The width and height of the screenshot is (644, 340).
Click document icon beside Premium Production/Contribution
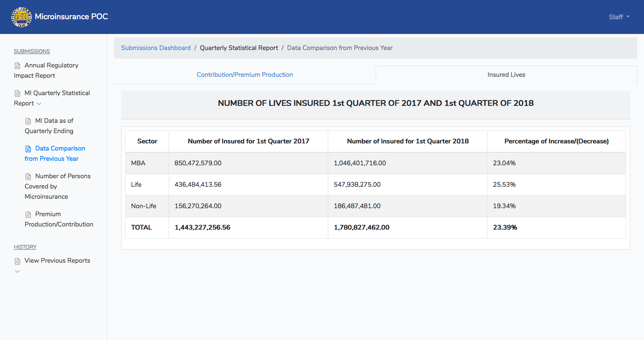click(x=28, y=214)
